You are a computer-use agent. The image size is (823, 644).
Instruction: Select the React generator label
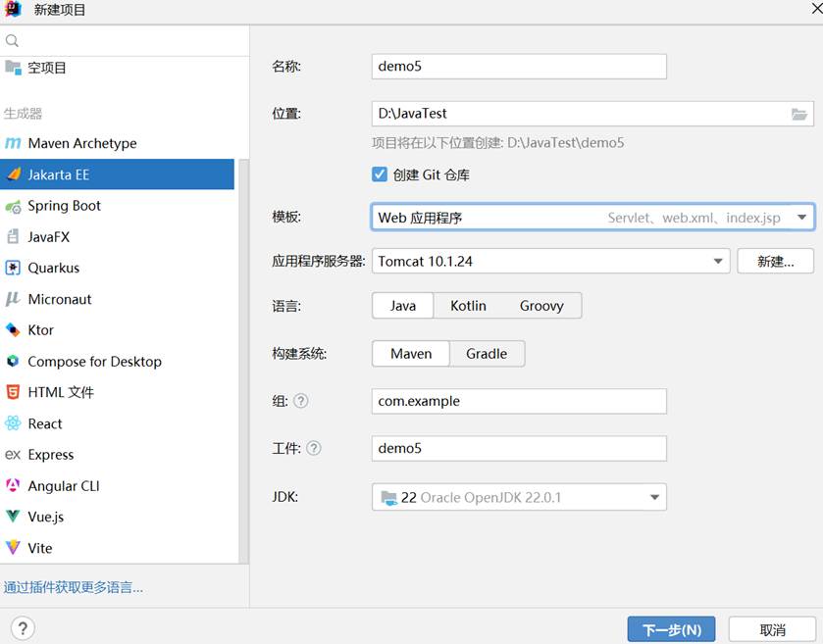44,423
